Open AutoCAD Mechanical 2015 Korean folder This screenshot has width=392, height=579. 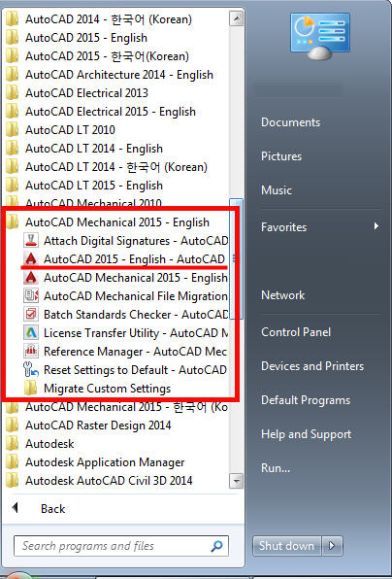(x=126, y=407)
